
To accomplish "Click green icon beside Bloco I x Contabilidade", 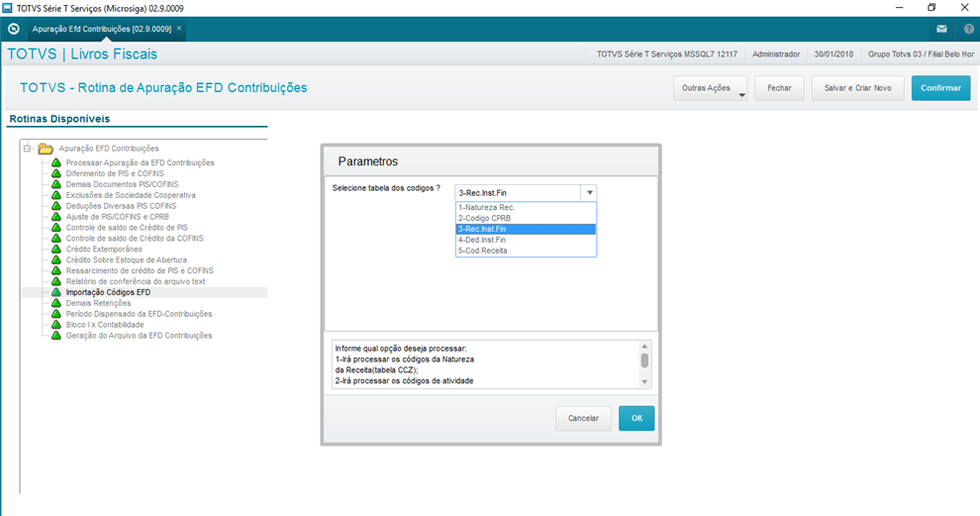I will pyautogui.click(x=56, y=325).
